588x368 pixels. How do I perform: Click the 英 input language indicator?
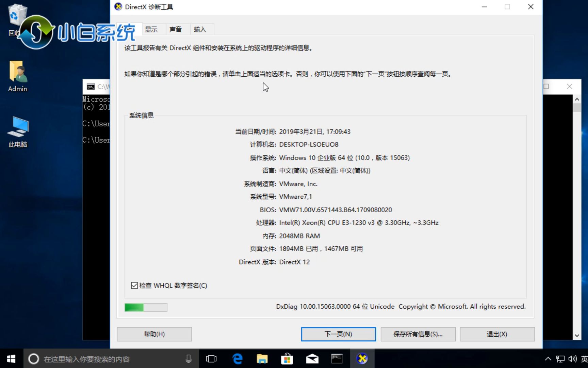pyautogui.click(x=584, y=359)
